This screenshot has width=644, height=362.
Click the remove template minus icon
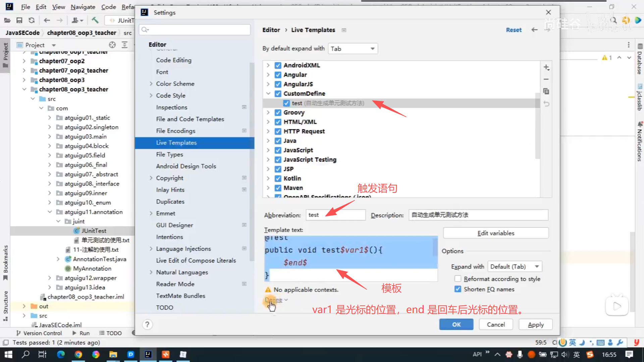coord(546,79)
